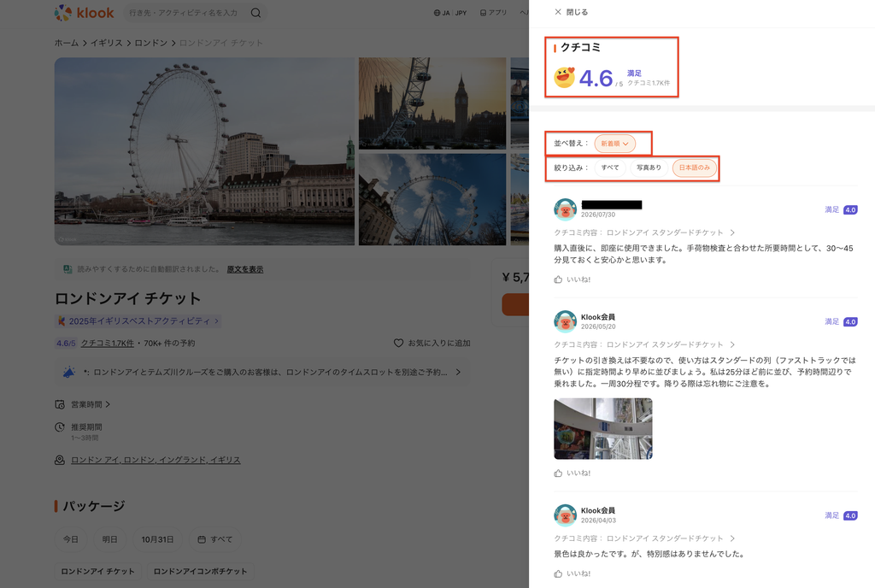Click the happy emoji rating icon
Image resolution: width=875 pixels, height=588 pixels.
point(564,78)
